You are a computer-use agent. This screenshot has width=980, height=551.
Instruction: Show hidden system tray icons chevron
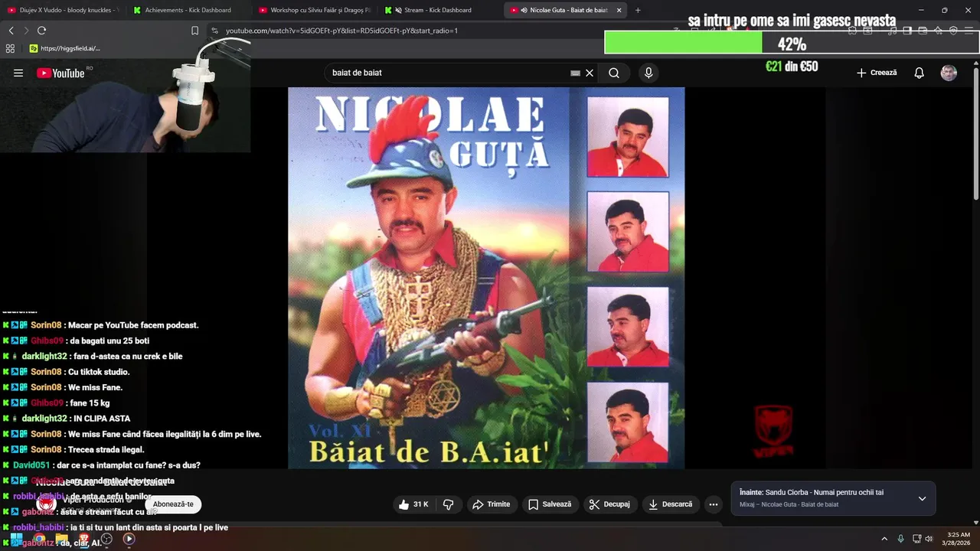point(884,539)
